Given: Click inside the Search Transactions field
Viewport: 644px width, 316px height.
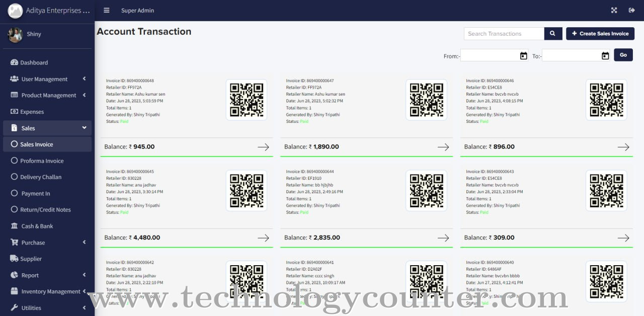Looking at the screenshot, I should pos(504,34).
